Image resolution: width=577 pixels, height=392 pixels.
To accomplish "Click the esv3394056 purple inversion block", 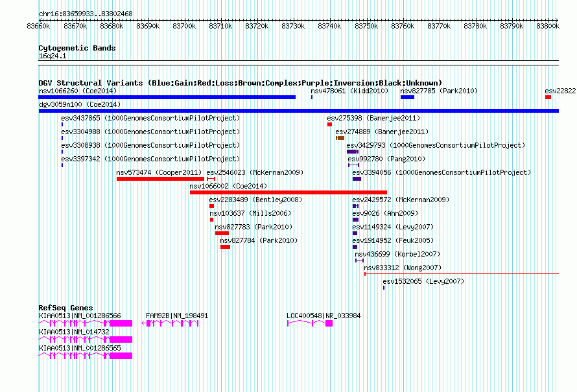I will coord(357,179).
